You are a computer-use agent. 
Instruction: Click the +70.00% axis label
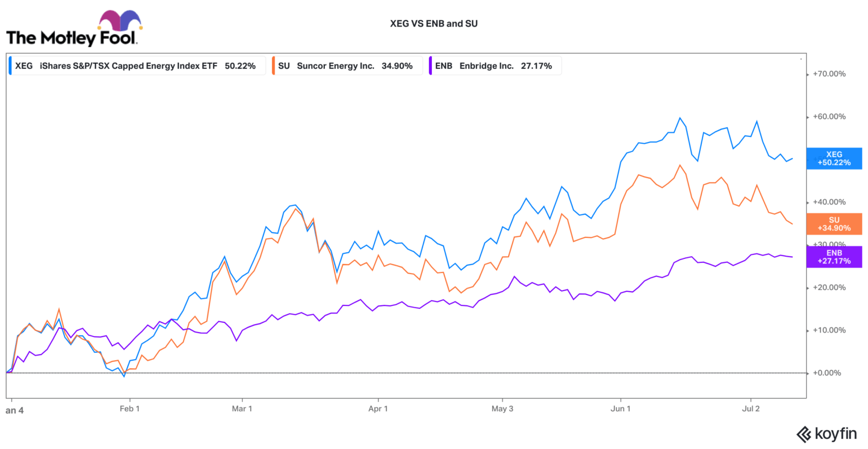point(829,74)
